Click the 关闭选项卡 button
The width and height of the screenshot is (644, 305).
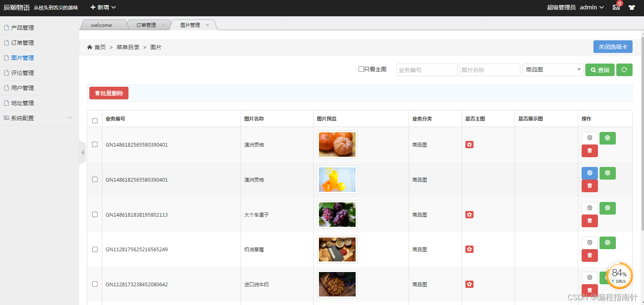tap(613, 47)
